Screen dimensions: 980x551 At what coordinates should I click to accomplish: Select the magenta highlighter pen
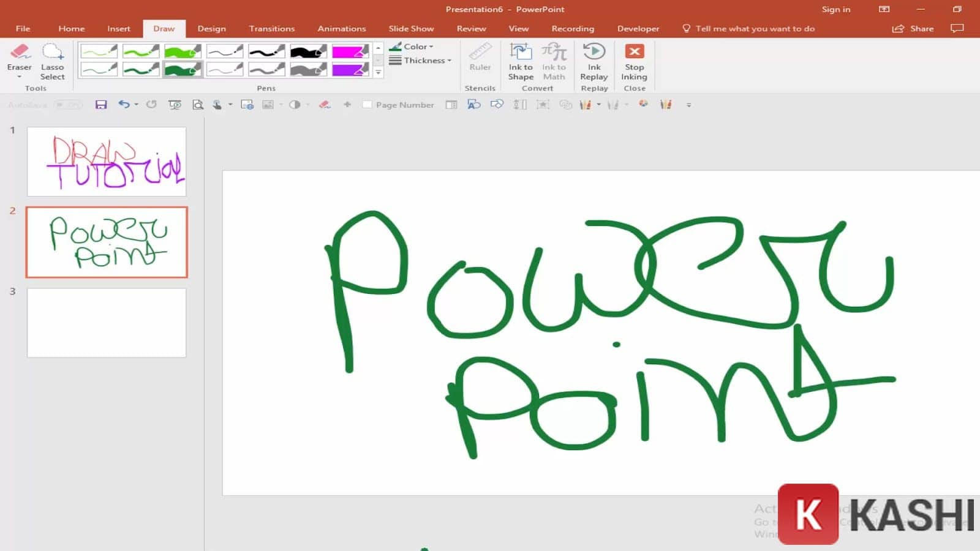[350, 51]
